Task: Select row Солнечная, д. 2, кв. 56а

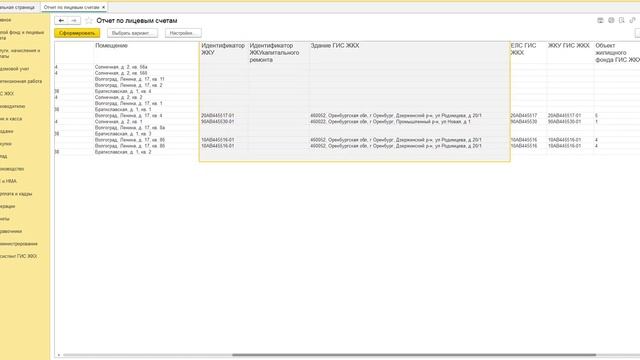Action: pyautogui.click(x=121, y=67)
